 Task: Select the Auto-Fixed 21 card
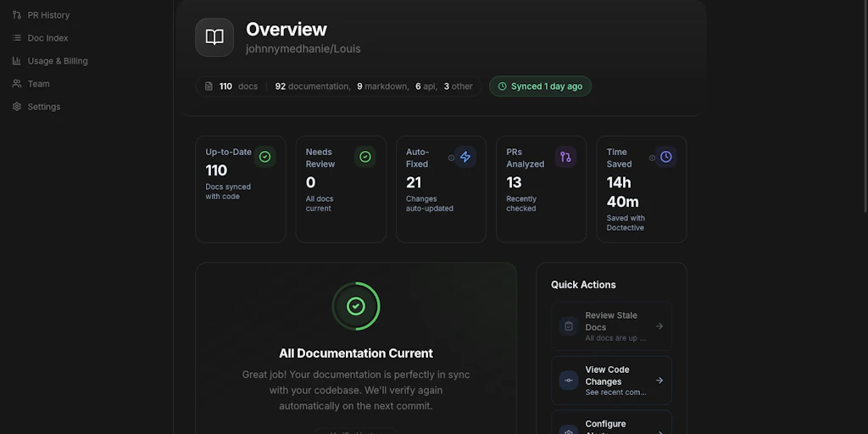click(x=441, y=189)
